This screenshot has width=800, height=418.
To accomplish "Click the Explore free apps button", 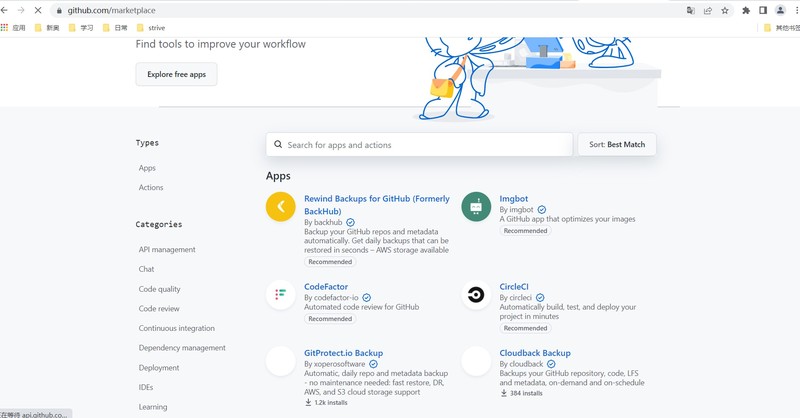I will click(177, 74).
